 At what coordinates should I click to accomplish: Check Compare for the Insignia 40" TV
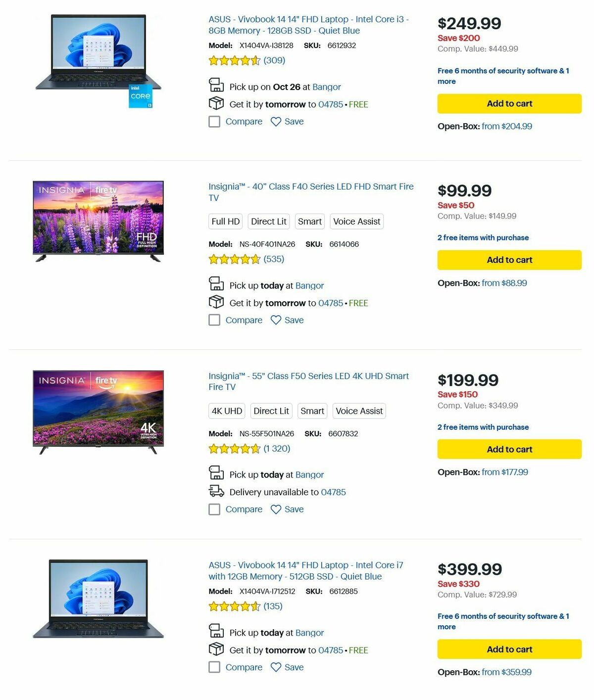(x=214, y=320)
